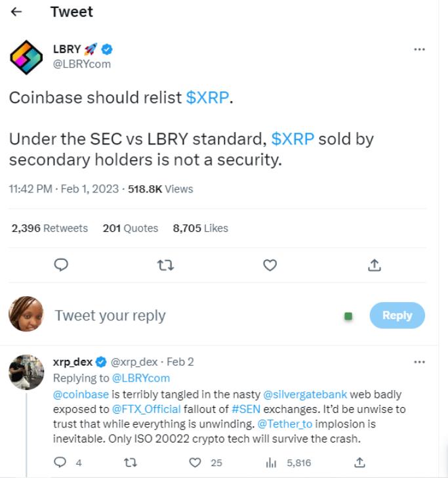This screenshot has width=448, height=478.
Task: Open the 201 Quotes list
Action: 131,228
